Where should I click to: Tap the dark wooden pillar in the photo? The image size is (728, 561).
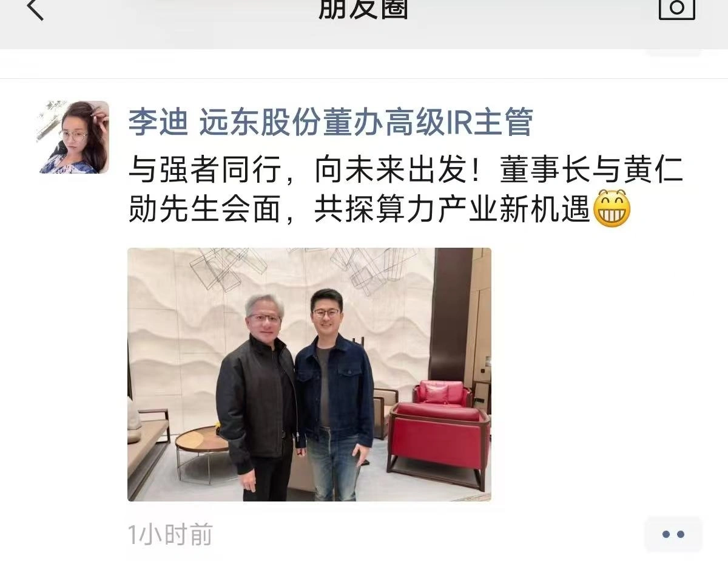(450, 314)
